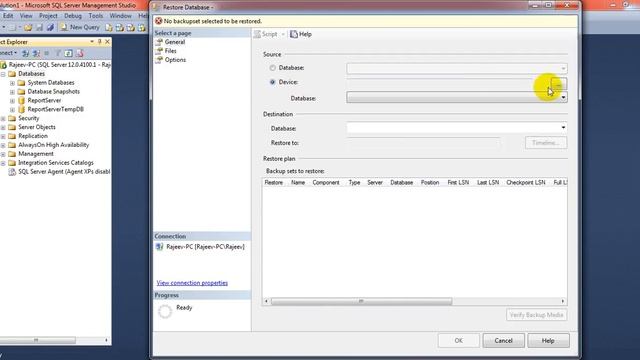This screenshot has width=640, height=360.
Task: Collapse the Databases tree node
Action: tap(3, 74)
